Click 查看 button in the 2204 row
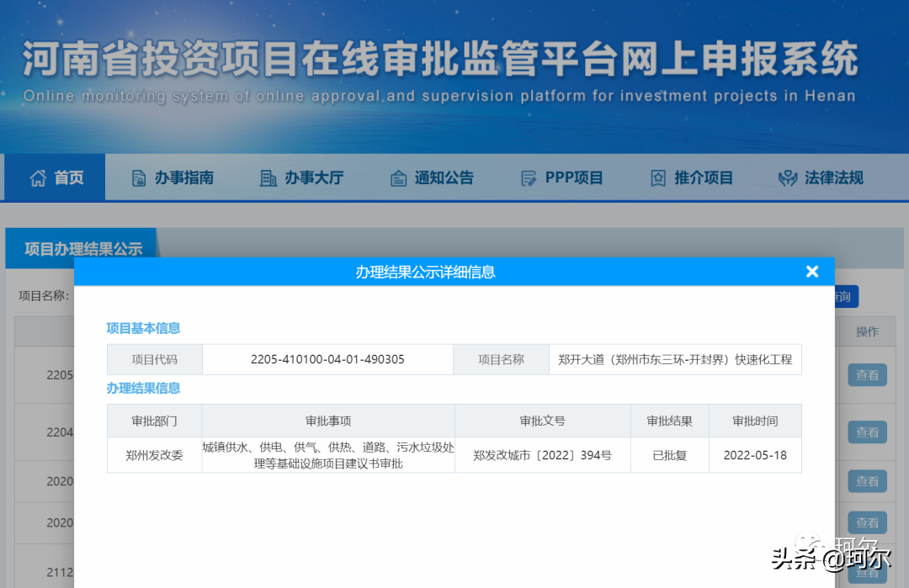 [x=867, y=432]
